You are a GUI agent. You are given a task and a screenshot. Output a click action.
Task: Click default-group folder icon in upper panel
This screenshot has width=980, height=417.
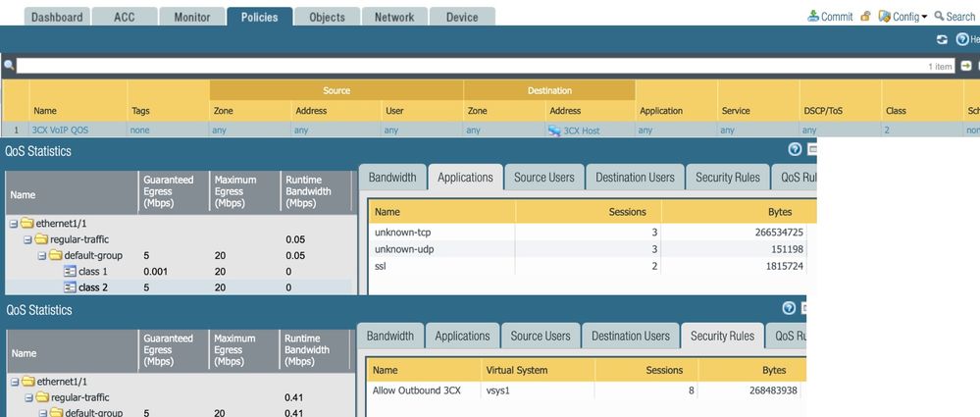pyautogui.click(x=56, y=255)
